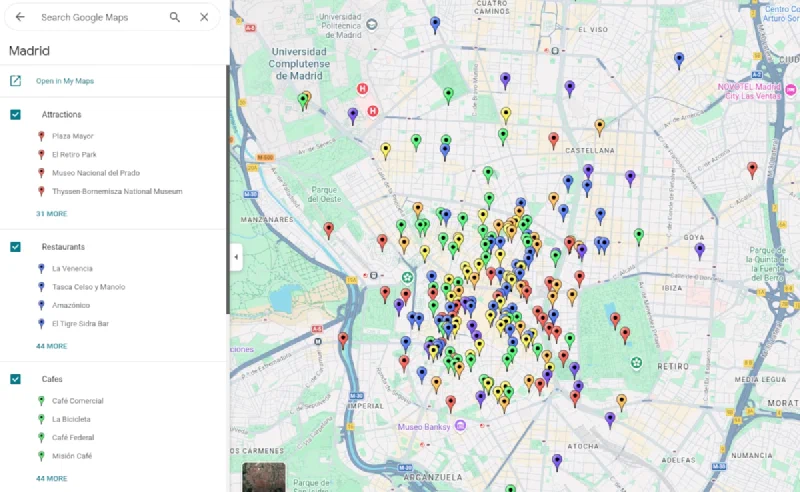Expand 31 MORE under Attractions
The image size is (800, 492).
pos(52,214)
